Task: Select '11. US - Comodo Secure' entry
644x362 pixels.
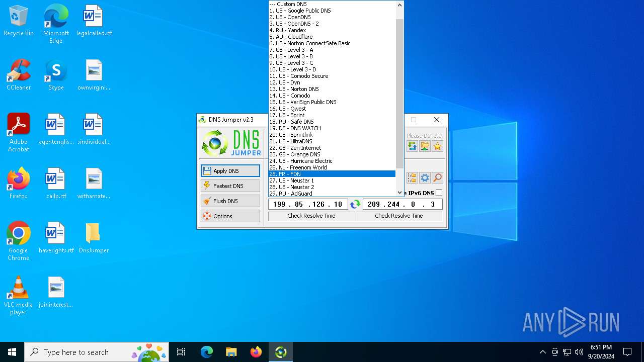Action: click(x=332, y=76)
